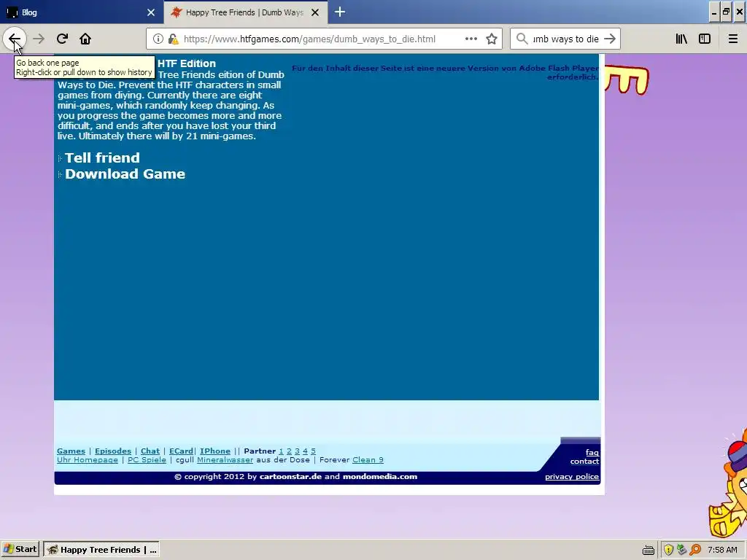Toggle the sidebar view icon
The height and width of the screenshot is (560, 747).
pyautogui.click(x=705, y=39)
